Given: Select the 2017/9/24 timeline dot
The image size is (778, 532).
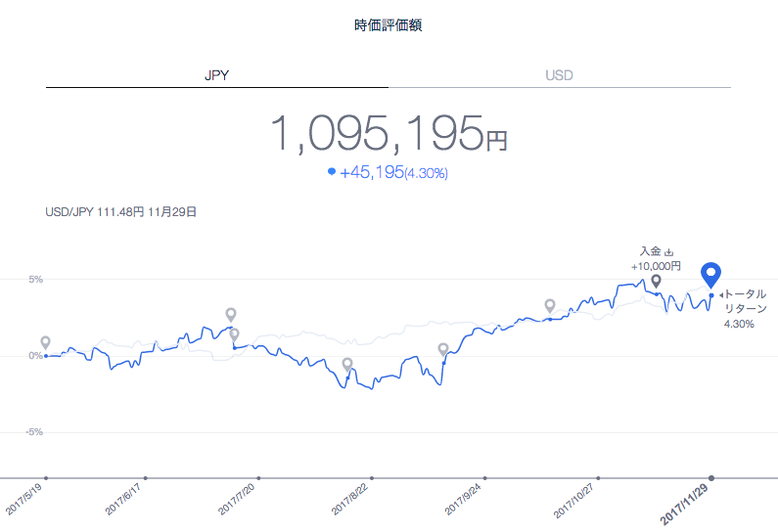Looking at the screenshot, I should pos(484,478).
